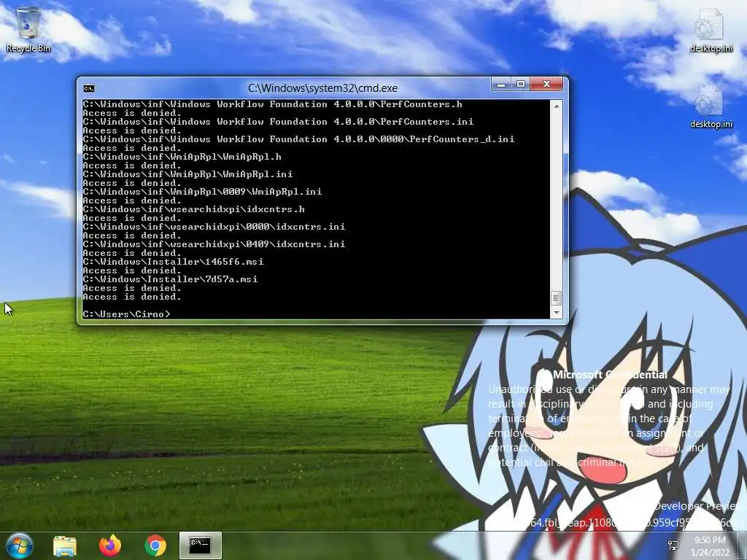The height and width of the screenshot is (560, 747).
Task: Select the lower desktop.ini file icon
Action: tap(711, 106)
